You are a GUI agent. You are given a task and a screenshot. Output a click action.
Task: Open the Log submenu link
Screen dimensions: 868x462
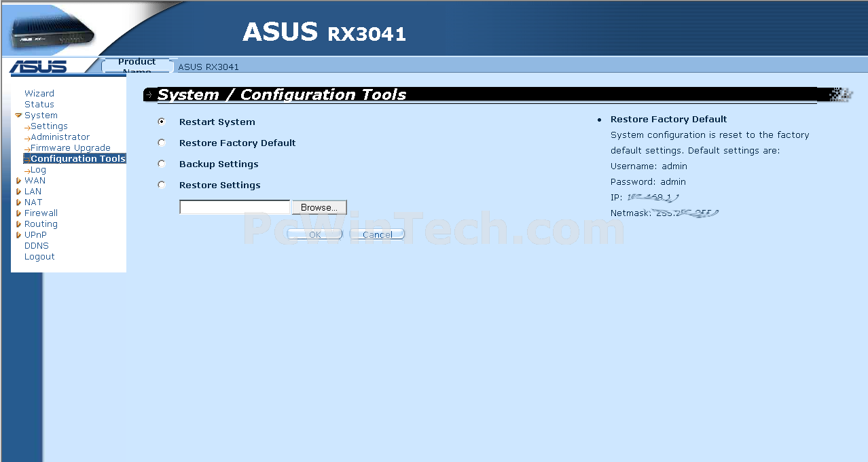click(x=38, y=170)
